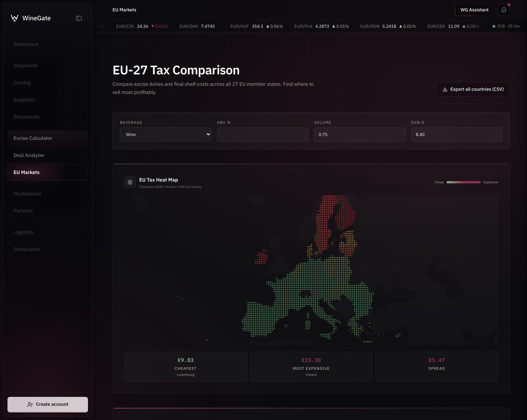Screen dimensions: 527x420
Task: Open the Beverage dropdown showing Wine
Action: click(x=165, y=134)
